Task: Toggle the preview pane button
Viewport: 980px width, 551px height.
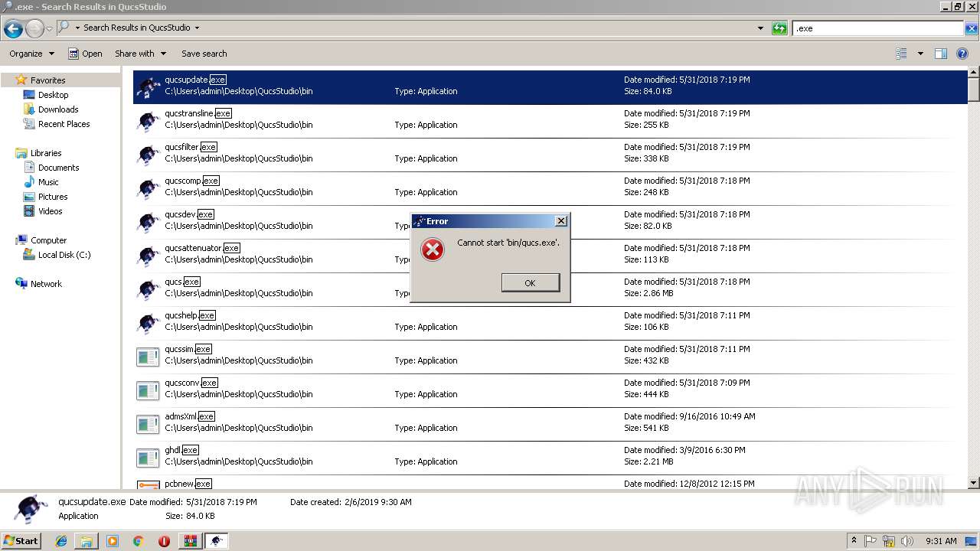Action: [941, 54]
